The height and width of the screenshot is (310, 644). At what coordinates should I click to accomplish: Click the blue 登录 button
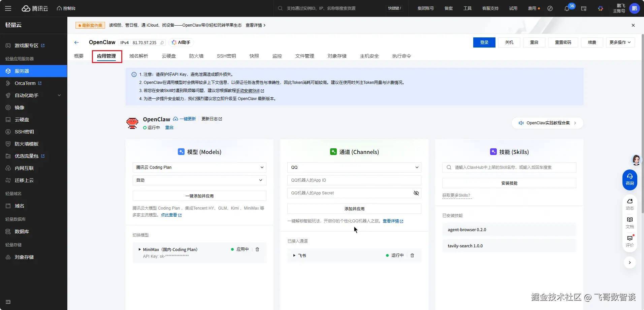coord(484,42)
